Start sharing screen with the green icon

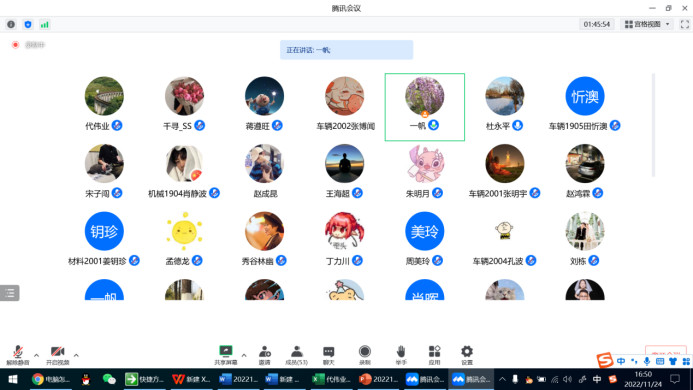225,355
